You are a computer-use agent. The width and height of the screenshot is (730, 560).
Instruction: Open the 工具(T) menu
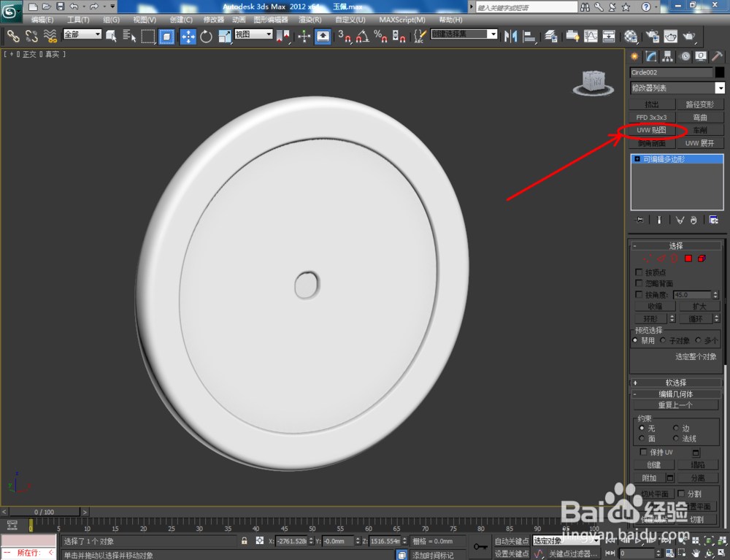coord(78,20)
